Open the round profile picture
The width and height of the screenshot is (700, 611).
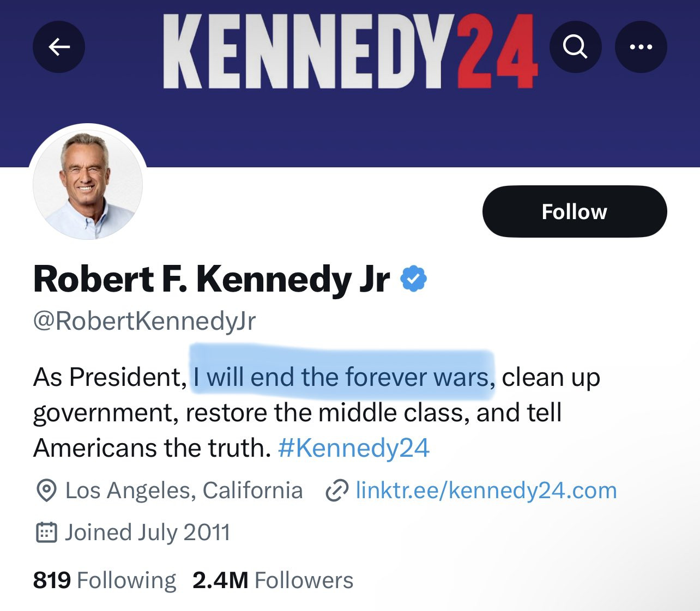pyautogui.click(x=88, y=184)
